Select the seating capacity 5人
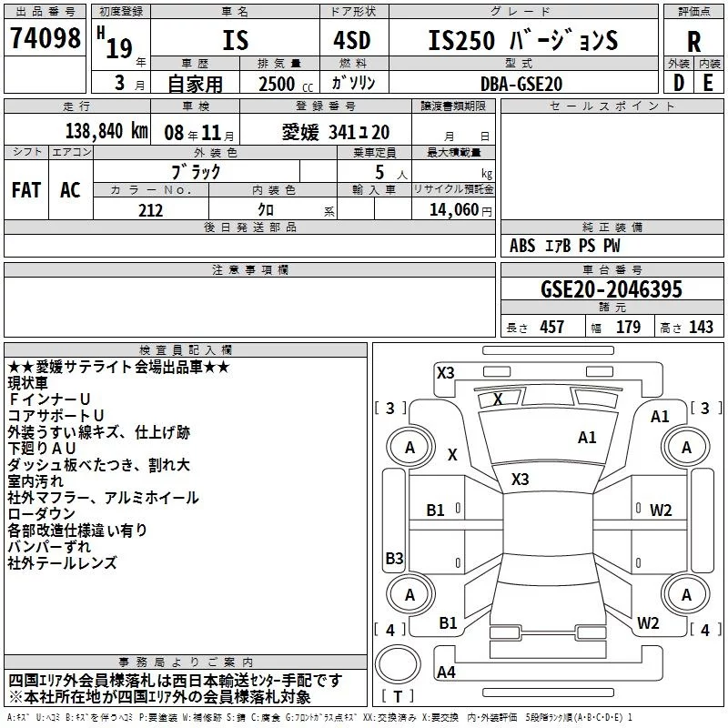This screenshot has height=728, width=728. click(391, 172)
